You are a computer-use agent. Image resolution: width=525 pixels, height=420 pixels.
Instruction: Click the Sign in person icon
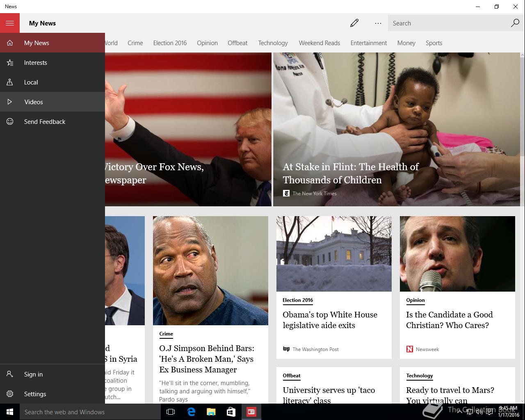[10, 374]
